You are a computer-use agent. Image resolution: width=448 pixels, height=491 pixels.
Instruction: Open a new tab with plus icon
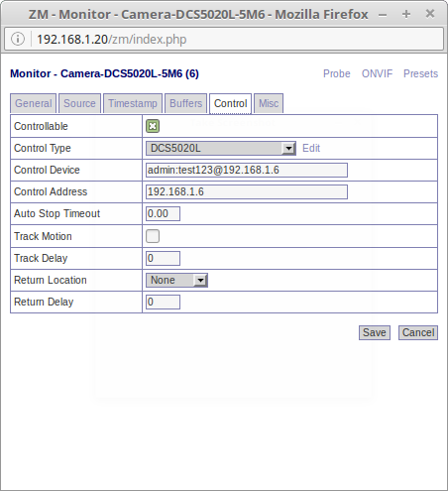[x=406, y=14]
